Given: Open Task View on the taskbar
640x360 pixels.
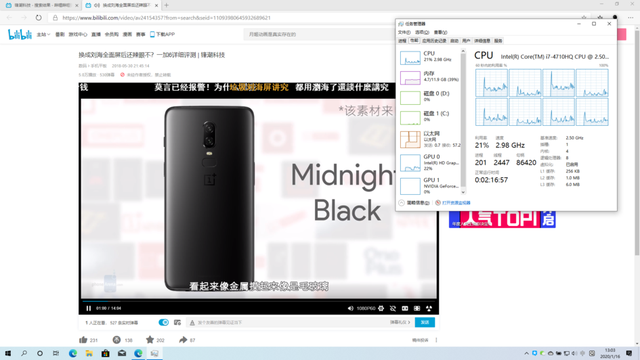Looking at the screenshot, I should pyautogui.click(x=56, y=353).
